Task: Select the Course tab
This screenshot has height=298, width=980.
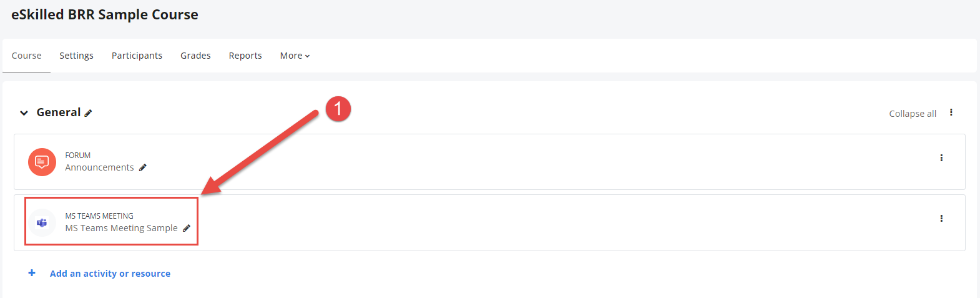Action: 26,56
